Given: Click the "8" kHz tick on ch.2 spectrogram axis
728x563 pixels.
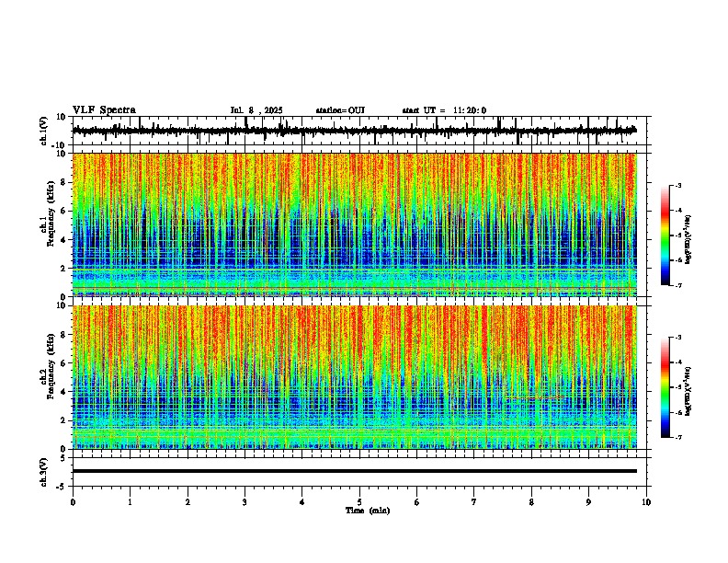Looking at the screenshot, I should [x=63, y=335].
